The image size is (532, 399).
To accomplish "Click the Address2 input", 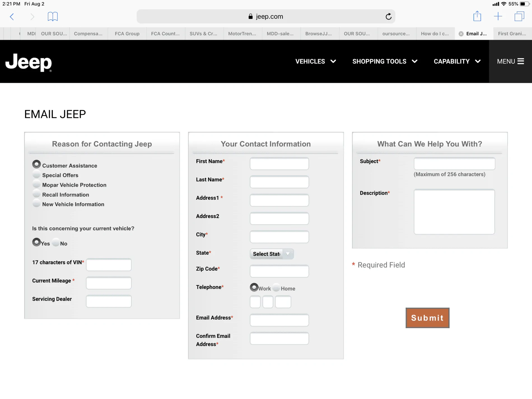I will click(279, 218).
